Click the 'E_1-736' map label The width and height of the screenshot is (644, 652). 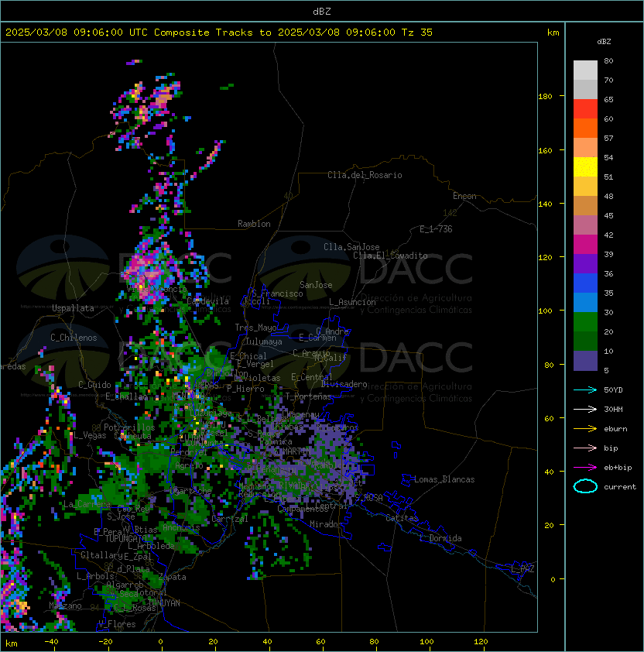pyautogui.click(x=436, y=229)
